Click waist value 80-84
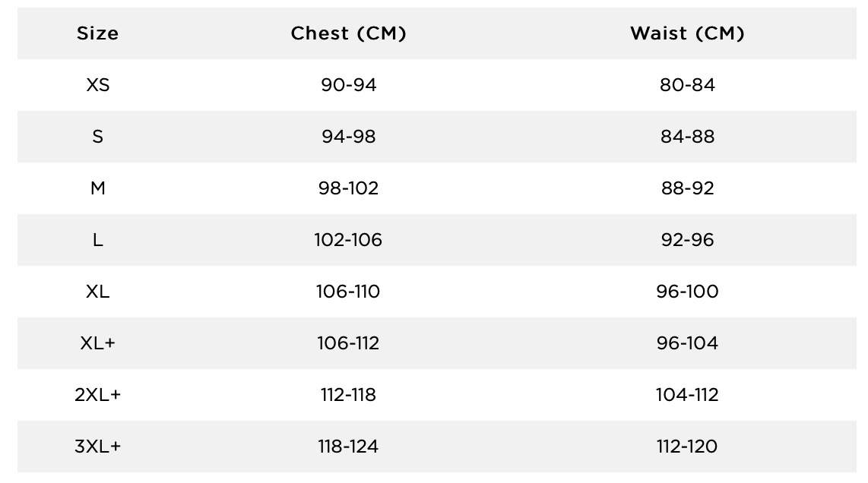Viewport: 868px width, 483px height. point(687,84)
